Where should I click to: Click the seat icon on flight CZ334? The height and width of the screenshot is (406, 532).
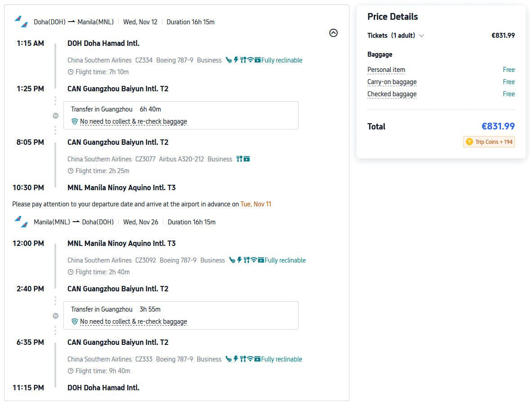click(229, 60)
